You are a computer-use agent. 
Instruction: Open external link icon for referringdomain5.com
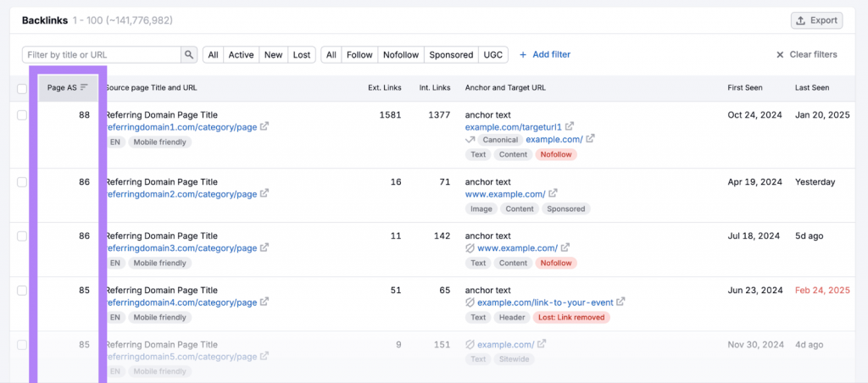coord(264,357)
